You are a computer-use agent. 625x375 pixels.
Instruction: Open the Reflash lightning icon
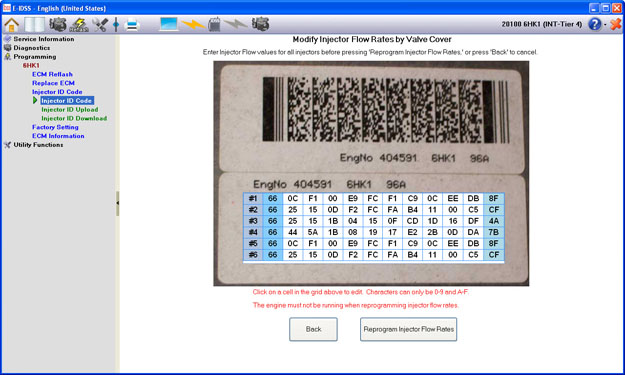pos(79,25)
